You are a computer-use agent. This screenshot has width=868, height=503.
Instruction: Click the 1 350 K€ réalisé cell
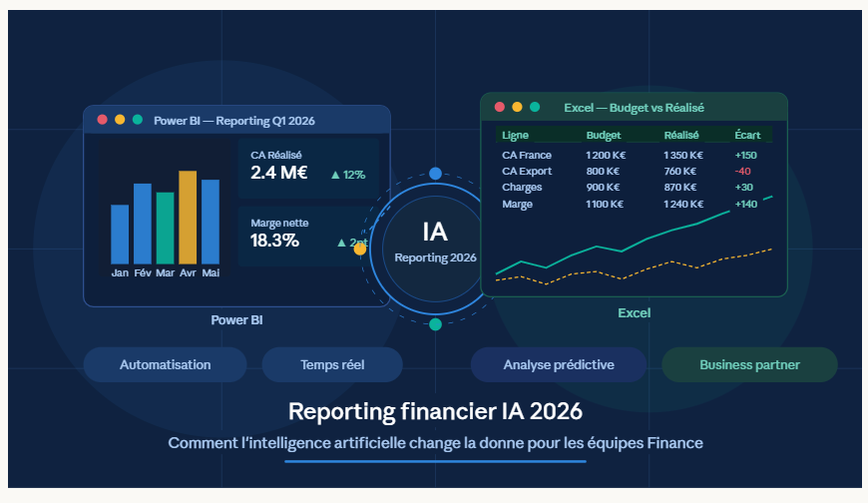coord(683,155)
